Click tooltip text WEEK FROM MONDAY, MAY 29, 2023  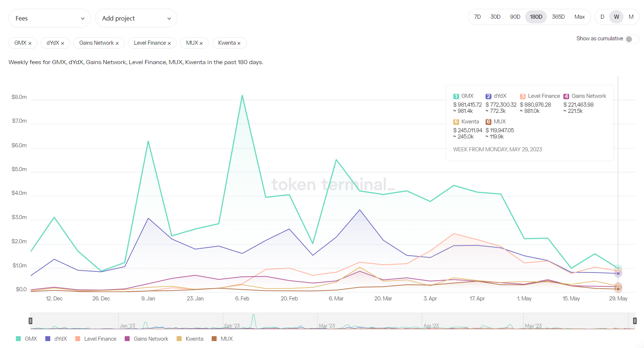tap(497, 149)
